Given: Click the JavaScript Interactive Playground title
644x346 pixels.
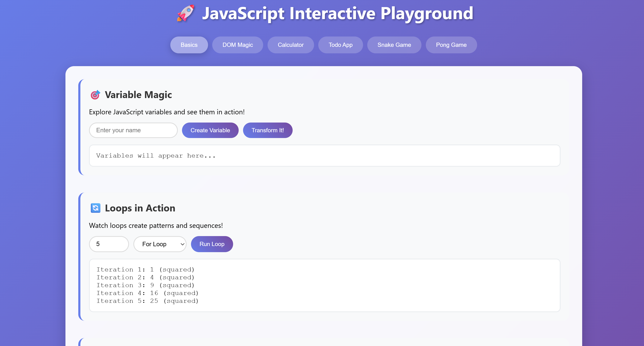Looking at the screenshot, I should tap(337, 13).
